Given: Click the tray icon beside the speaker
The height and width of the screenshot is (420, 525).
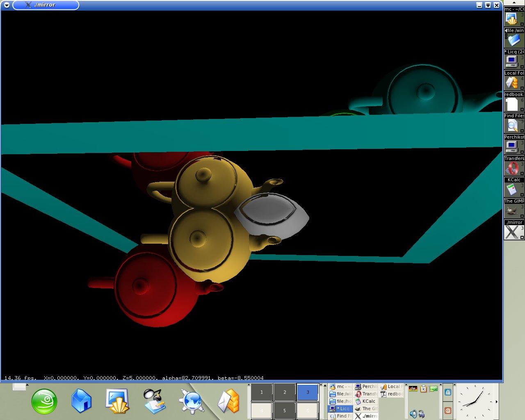Looking at the screenshot, I should pos(421,414).
